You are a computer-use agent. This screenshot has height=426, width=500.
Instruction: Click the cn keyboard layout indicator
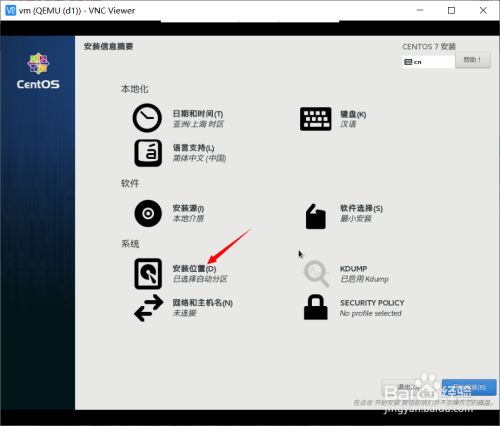point(428,62)
